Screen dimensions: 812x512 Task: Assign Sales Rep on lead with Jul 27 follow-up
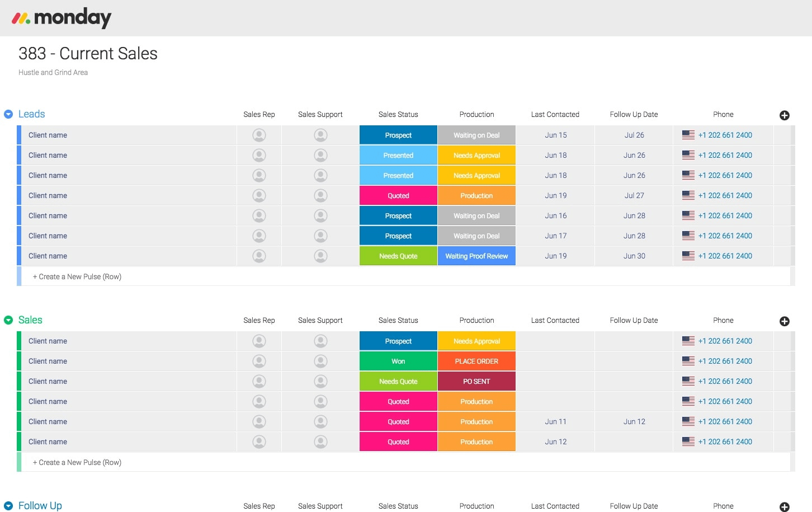click(259, 195)
